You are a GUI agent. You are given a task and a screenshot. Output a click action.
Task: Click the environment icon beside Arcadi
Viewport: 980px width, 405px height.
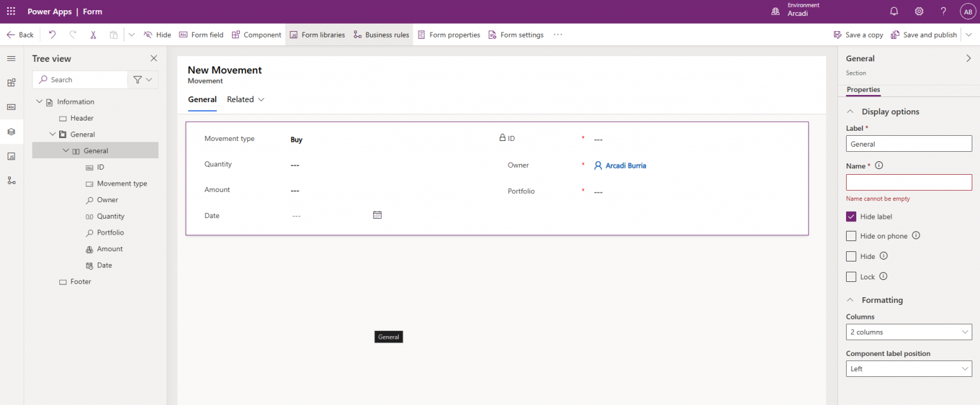(776, 11)
